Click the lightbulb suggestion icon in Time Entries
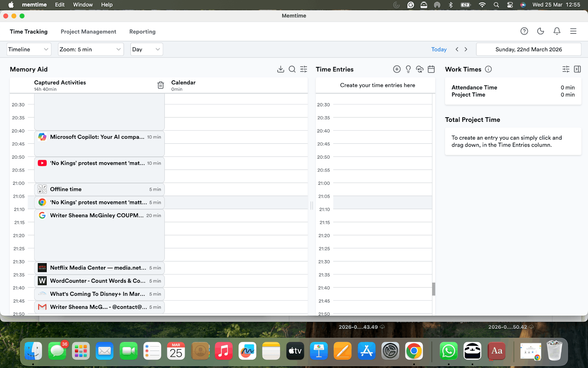Image resolution: width=588 pixels, height=368 pixels. [408, 69]
